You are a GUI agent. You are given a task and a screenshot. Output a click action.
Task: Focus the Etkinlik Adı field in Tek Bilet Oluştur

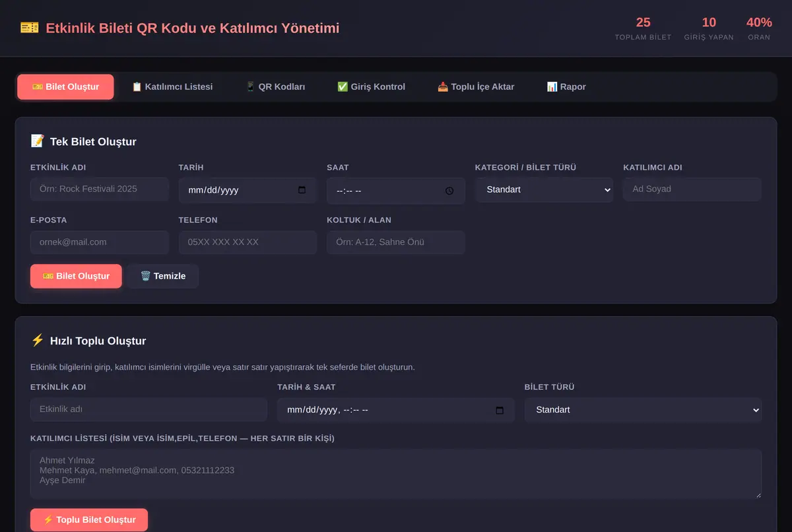[x=100, y=189]
